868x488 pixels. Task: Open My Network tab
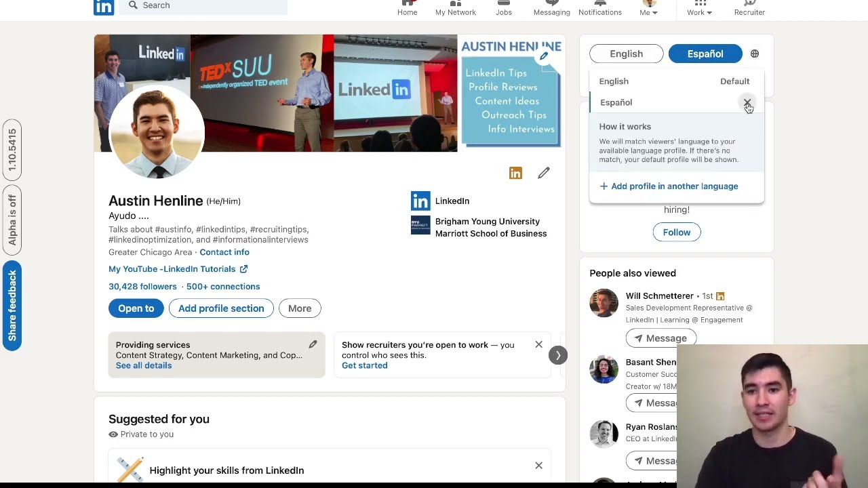point(456,8)
